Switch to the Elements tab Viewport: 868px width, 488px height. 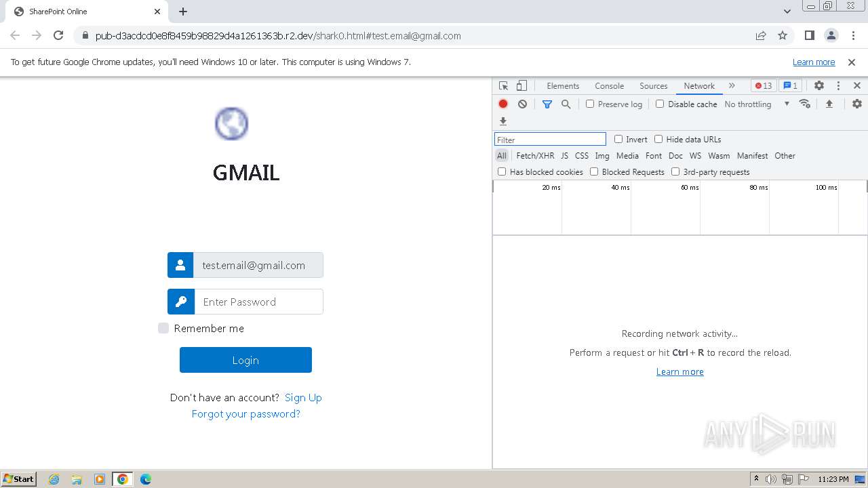click(x=563, y=86)
